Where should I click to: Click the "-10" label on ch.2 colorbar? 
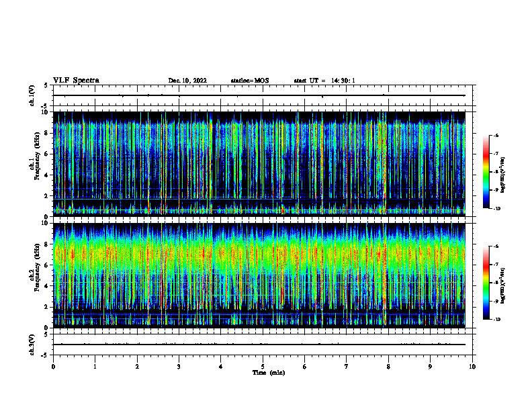496,320
